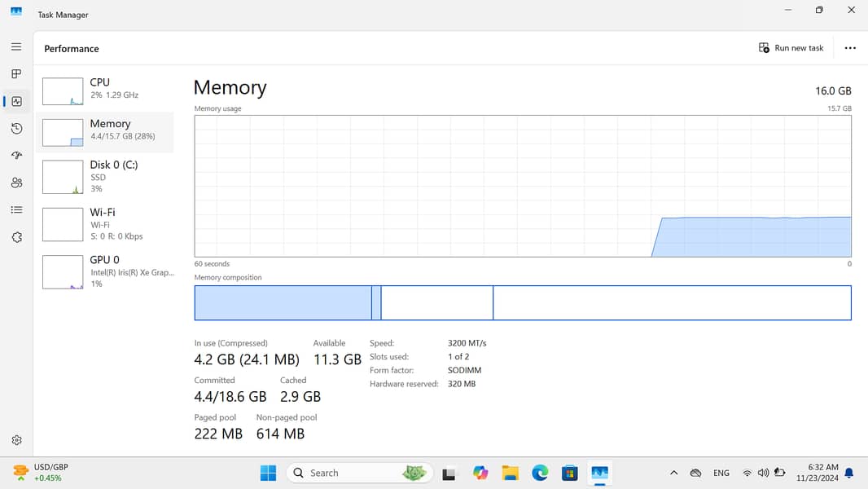Viewport: 868px width, 489px height.
Task: Open the Services sidebar icon
Action: (16, 237)
